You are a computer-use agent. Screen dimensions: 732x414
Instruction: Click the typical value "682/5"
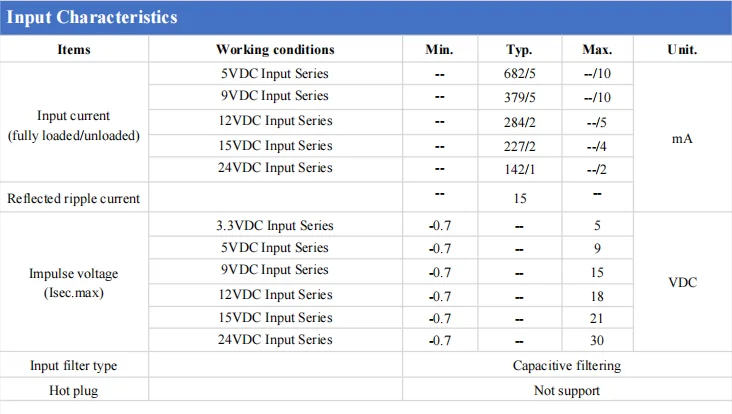click(x=520, y=74)
